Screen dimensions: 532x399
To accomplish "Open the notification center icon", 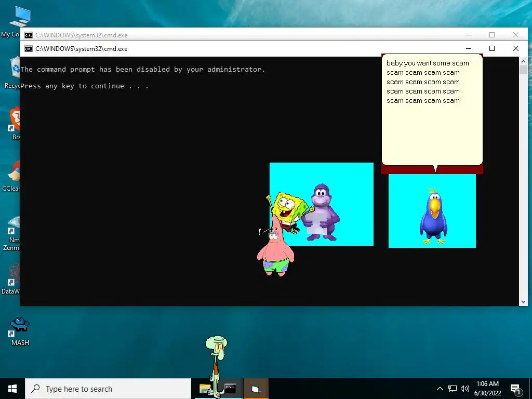I will coord(516,389).
